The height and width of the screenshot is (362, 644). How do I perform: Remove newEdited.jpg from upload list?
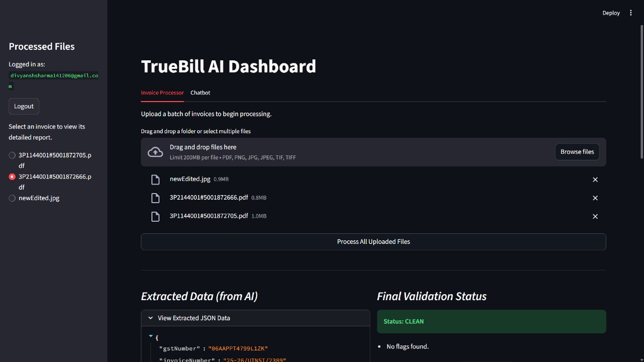(x=595, y=179)
